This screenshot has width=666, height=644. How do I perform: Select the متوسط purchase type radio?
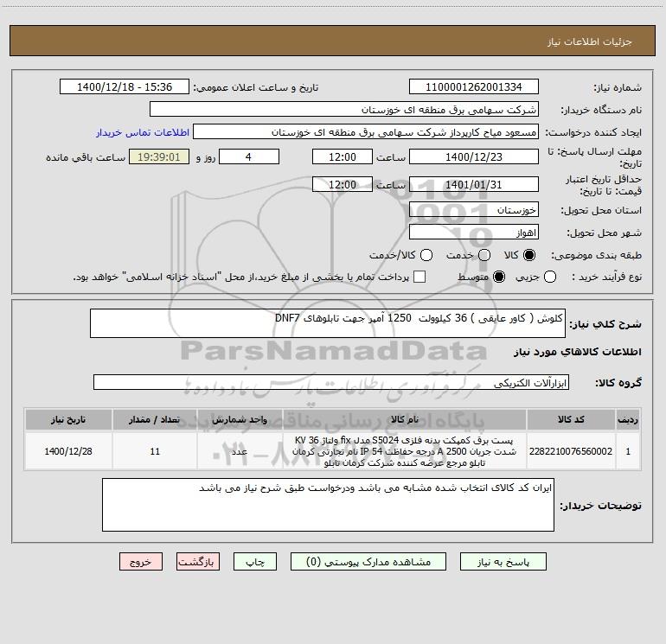[x=499, y=277]
